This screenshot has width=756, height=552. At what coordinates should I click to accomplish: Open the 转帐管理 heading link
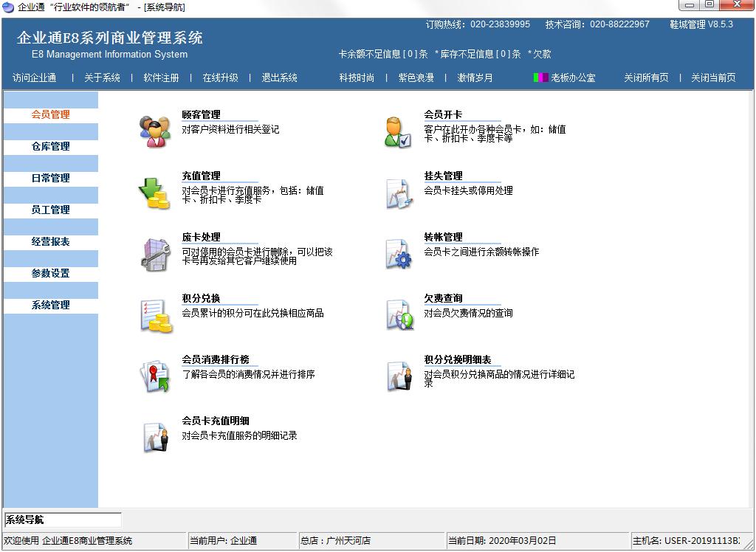[443, 237]
